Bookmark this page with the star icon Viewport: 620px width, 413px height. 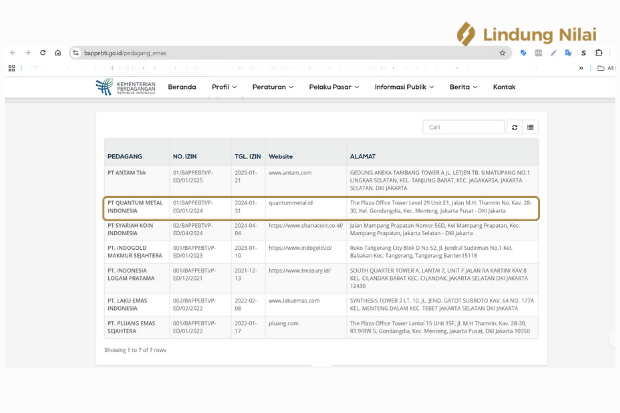(x=502, y=52)
